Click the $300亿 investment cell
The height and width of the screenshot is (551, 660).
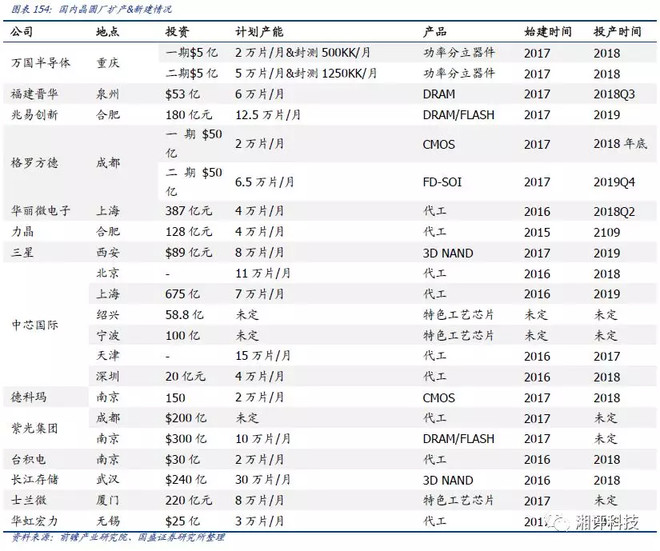pos(186,439)
